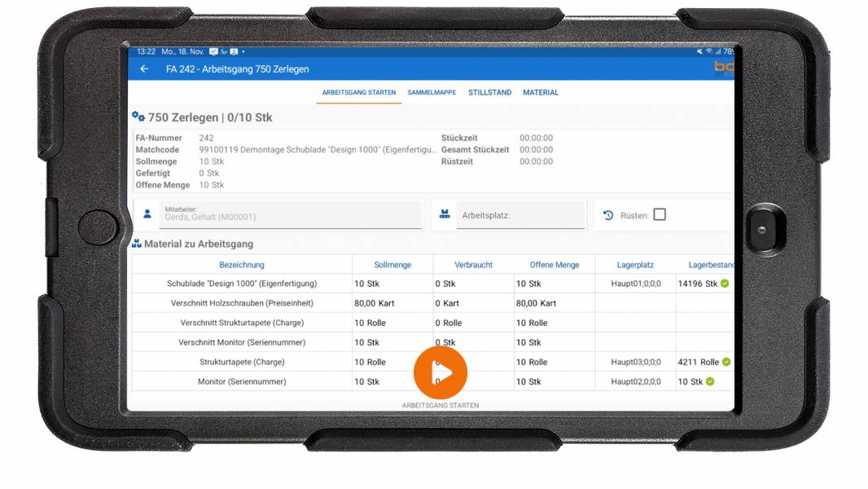
Task: Click green check icon for Monitor stock
Action: (x=710, y=381)
